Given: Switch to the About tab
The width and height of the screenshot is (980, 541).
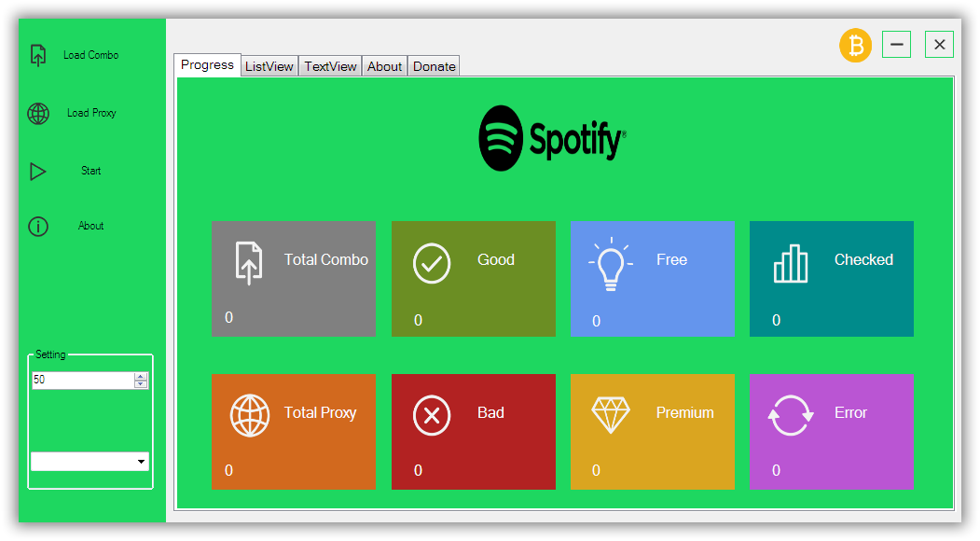Looking at the screenshot, I should pos(384,66).
